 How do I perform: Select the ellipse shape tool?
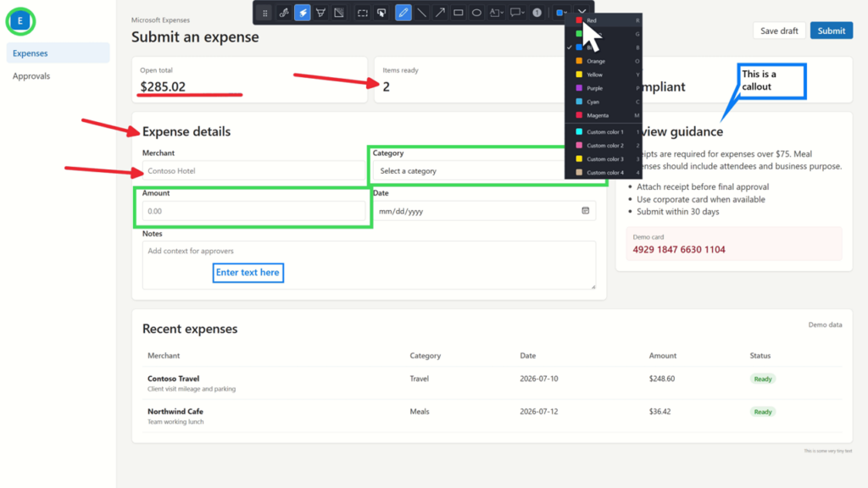point(476,13)
